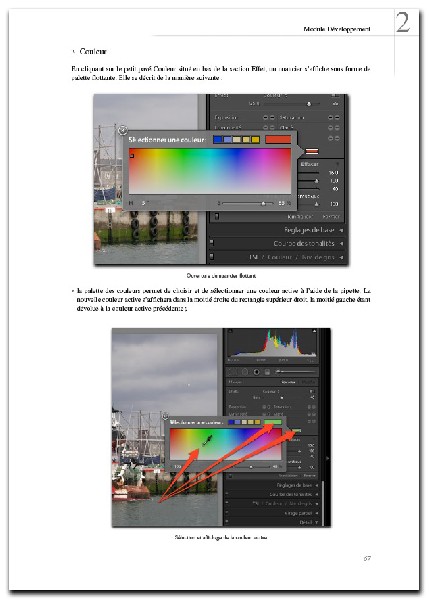Click the eyedropper cursor inside the color spectrum
Viewport: 429px width, 600px height.
point(207,440)
